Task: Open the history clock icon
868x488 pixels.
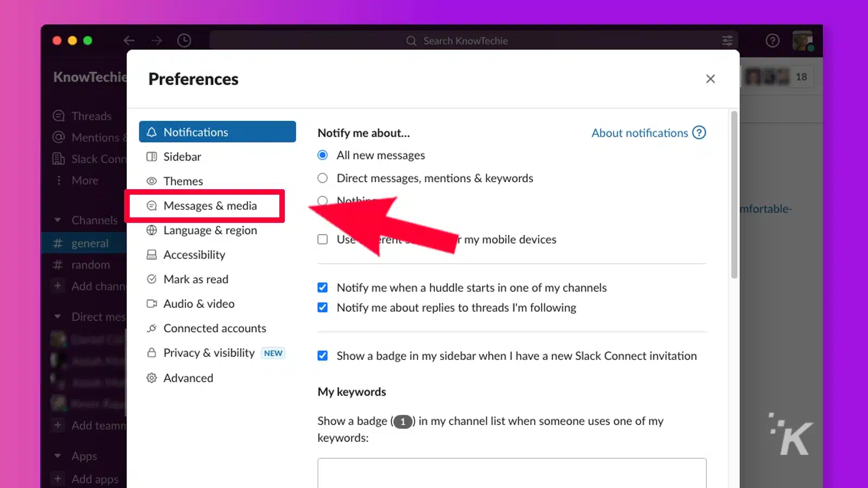Action: coord(184,41)
